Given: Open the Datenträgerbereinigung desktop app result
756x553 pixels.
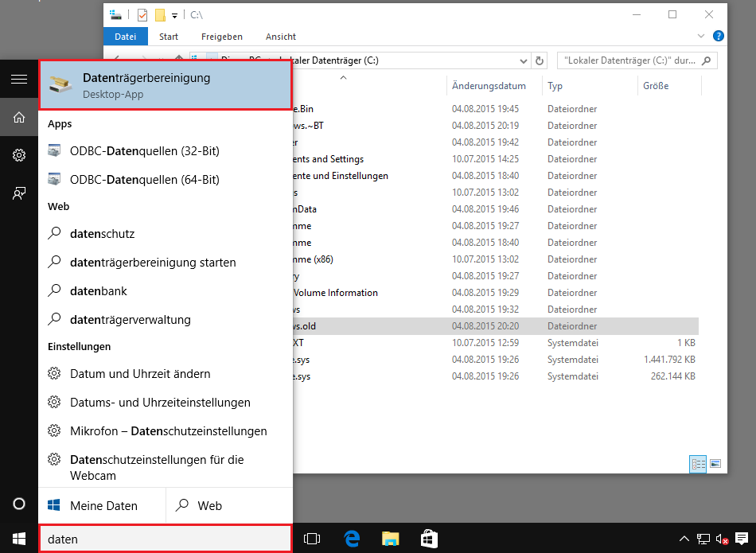Looking at the screenshot, I should click(x=166, y=85).
